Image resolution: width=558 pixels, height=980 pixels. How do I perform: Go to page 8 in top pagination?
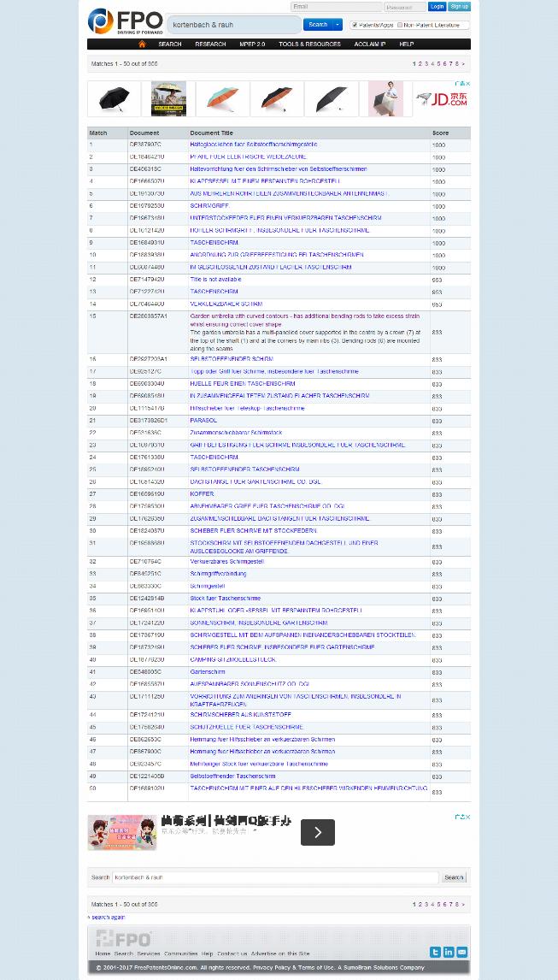pyautogui.click(x=457, y=64)
